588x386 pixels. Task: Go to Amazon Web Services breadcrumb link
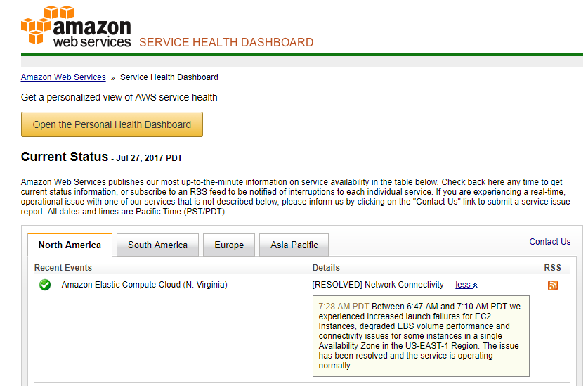(x=63, y=77)
